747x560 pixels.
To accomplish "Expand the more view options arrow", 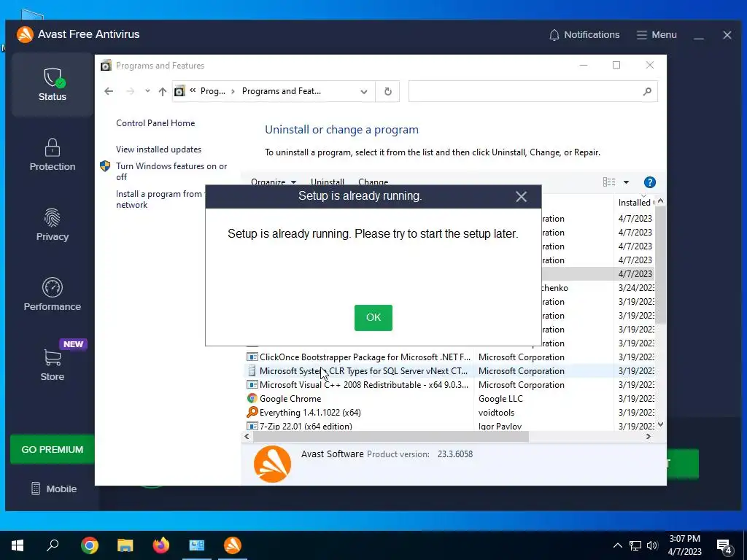I will click(x=626, y=182).
